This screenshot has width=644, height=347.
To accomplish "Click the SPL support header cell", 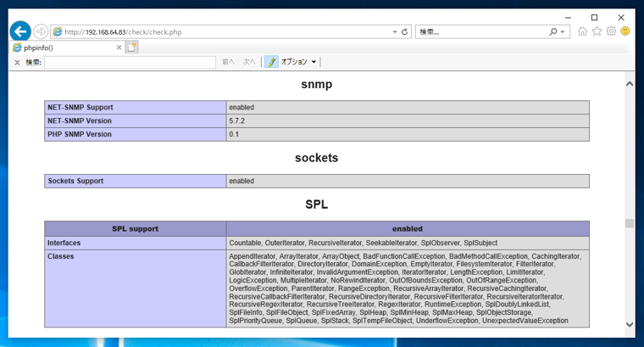I will pyautogui.click(x=135, y=229).
